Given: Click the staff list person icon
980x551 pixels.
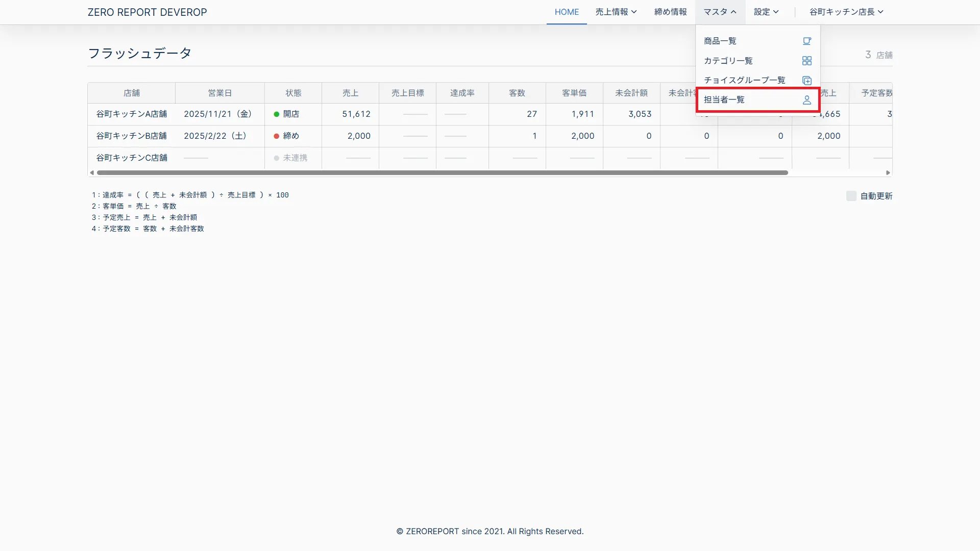Looking at the screenshot, I should click(806, 100).
